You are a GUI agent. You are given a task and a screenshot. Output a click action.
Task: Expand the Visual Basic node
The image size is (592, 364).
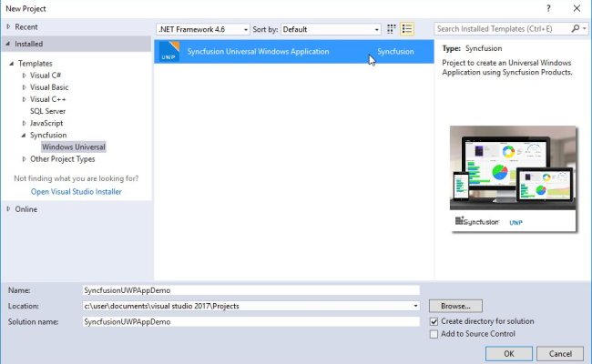[25, 87]
